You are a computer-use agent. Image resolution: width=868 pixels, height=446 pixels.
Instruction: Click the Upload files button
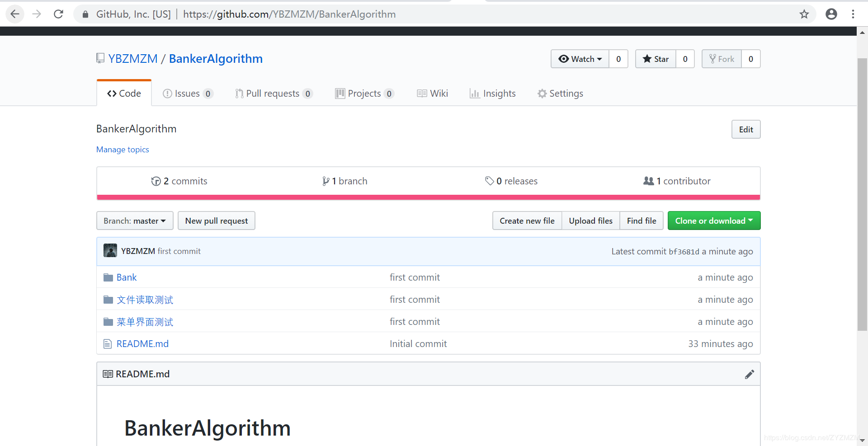(x=591, y=221)
